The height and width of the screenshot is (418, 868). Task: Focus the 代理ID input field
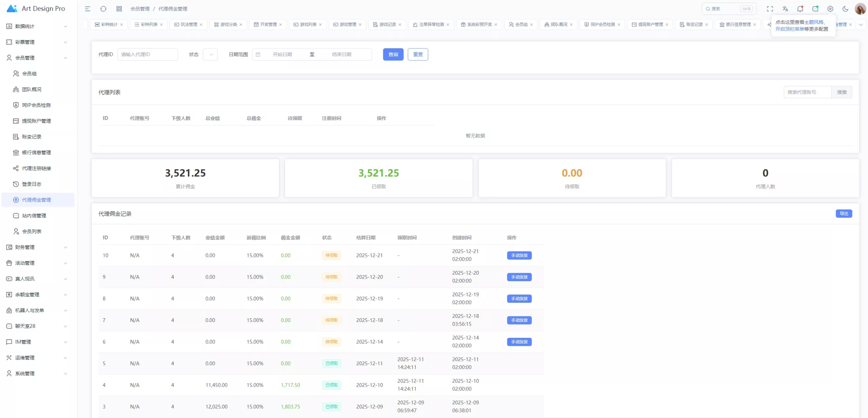click(x=148, y=54)
